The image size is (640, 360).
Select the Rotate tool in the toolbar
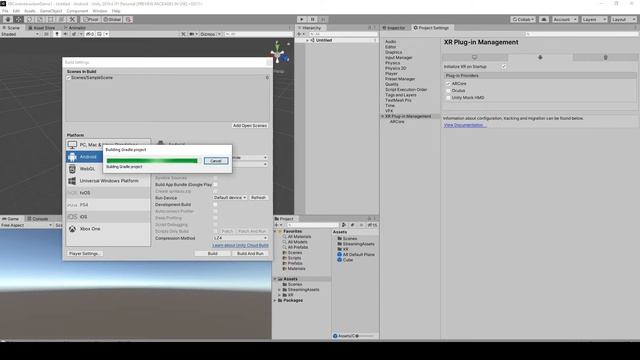(29, 19)
